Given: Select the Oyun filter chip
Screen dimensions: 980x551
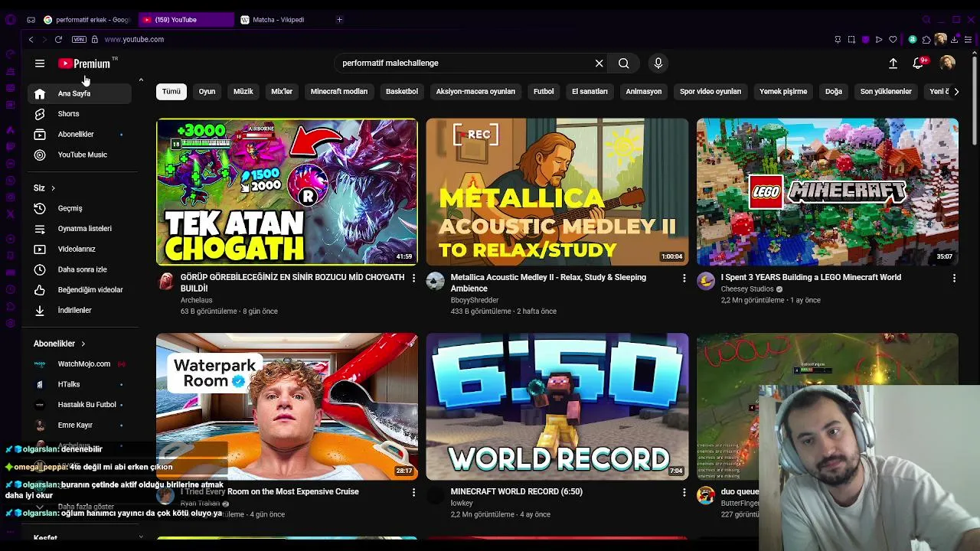Looking at the screenshot, I should click(x=207, y=92).
